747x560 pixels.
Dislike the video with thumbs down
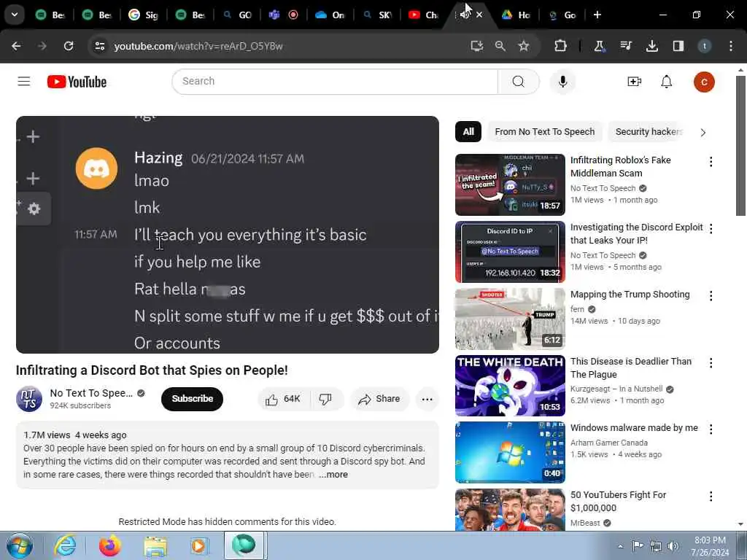coord(326,399)
